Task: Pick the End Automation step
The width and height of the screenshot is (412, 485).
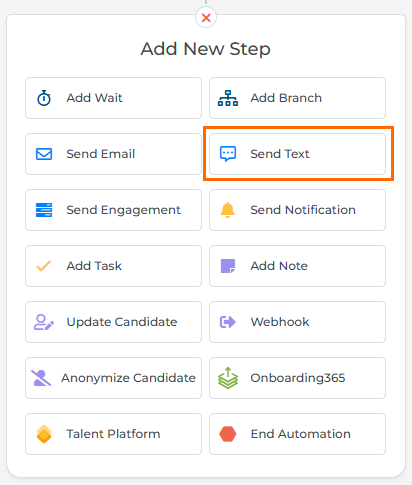Action: (297, 434)
